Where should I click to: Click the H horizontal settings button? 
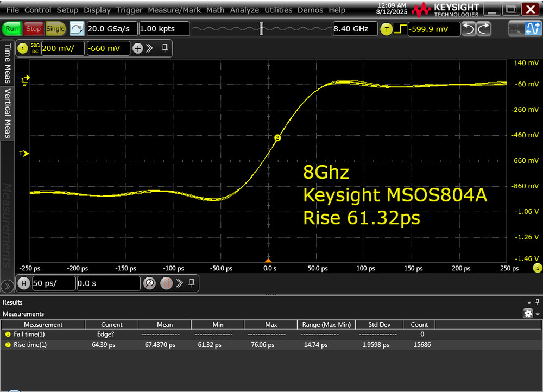[24, 283]
